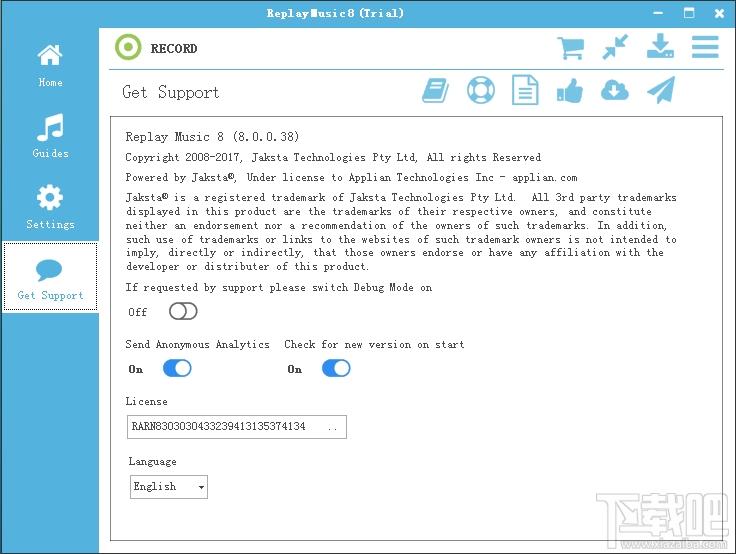Click the 'Powered by Jaksta' applian.com line

351,177
